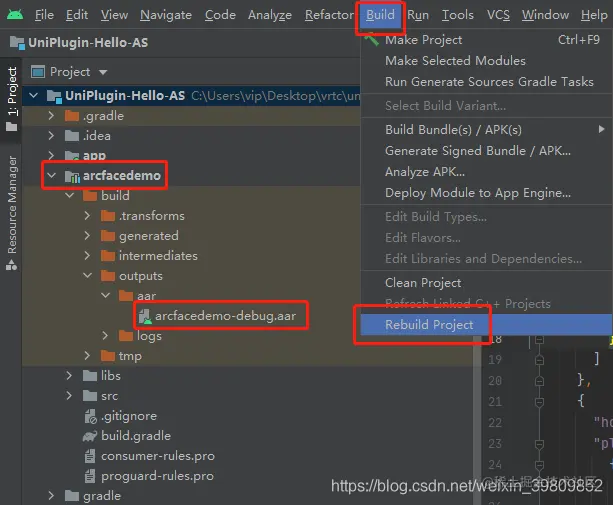Expand the .gradle folder
Screen dimensions: 613x505
pos(51,116)
